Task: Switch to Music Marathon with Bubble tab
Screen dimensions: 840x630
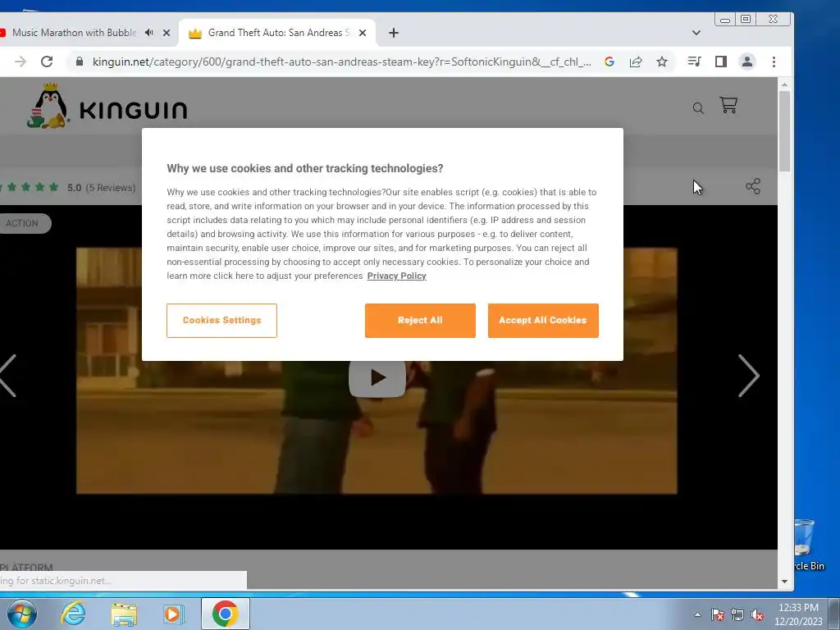Action: (x=74, y=33)
